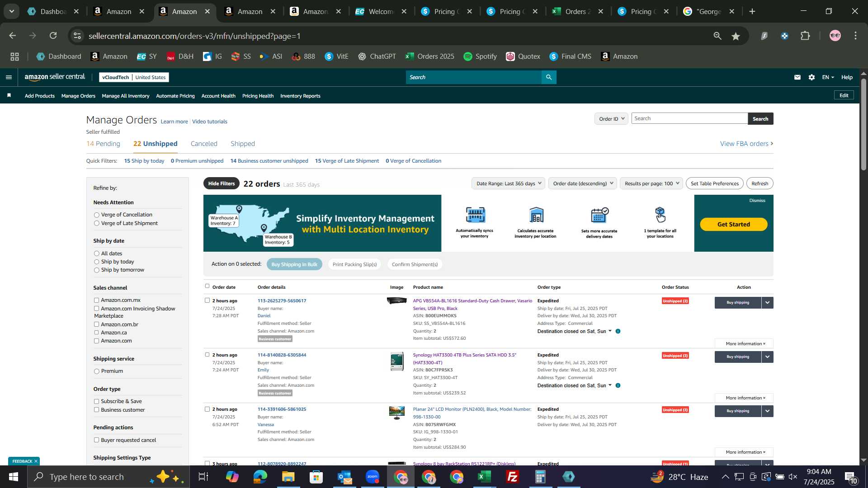868x488 pixels.
Task: Open Manage All Inventory menu item
Action: (126, 96)
